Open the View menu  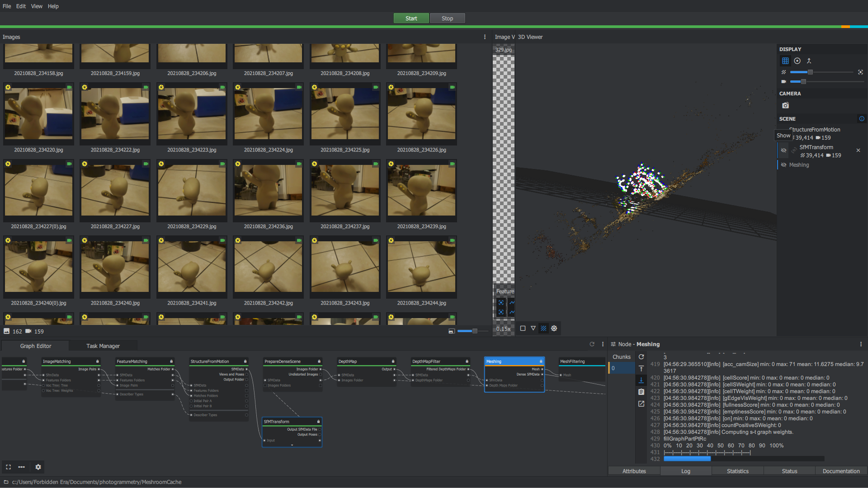37,6
